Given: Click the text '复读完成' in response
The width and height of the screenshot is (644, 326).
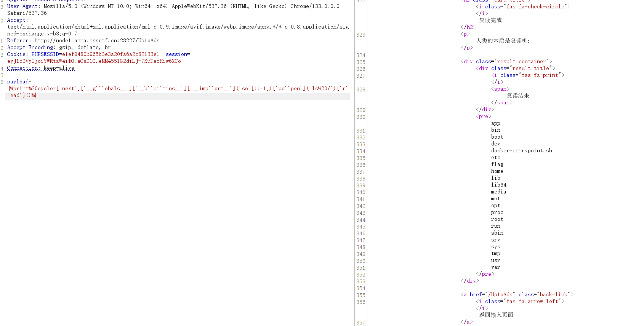Looking at the screenshot, I should [490, 20].
